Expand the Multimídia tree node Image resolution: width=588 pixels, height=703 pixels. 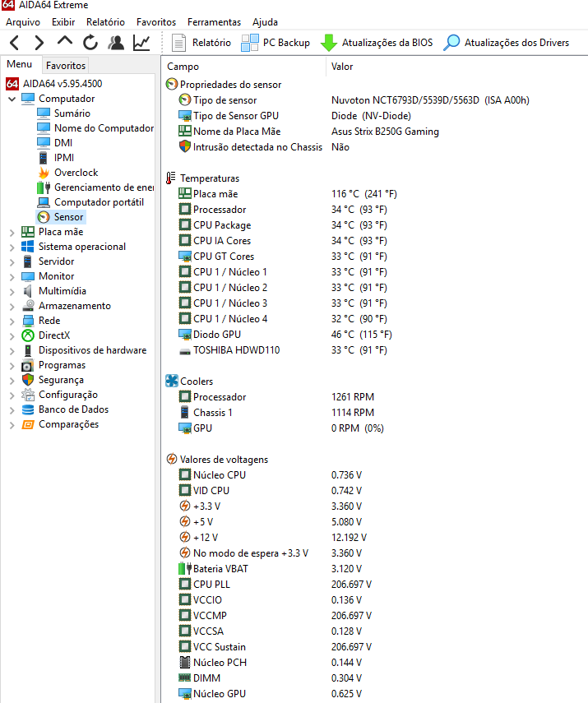tap(12, 291)
